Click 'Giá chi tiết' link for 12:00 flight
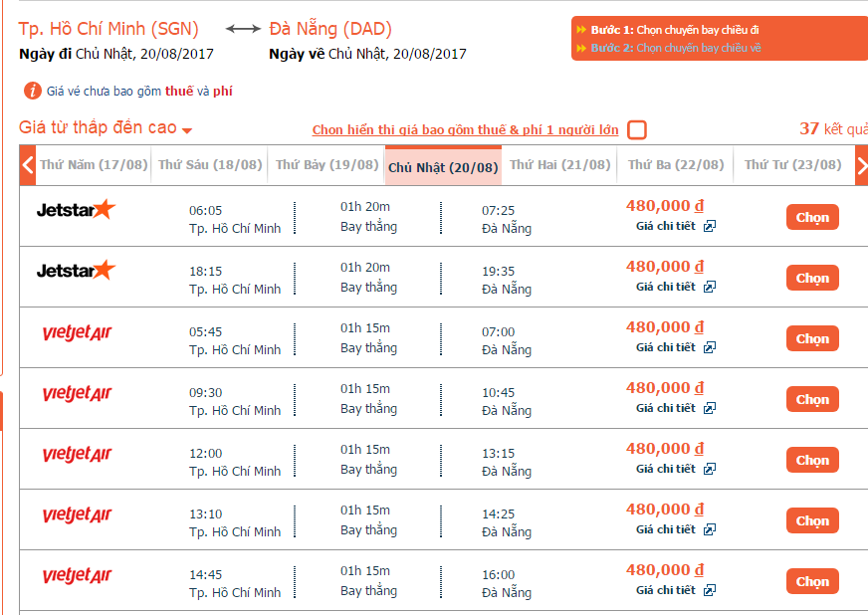The height and width of the screenshot is (615, 868). pyautogui.click(x=666, y=469)
